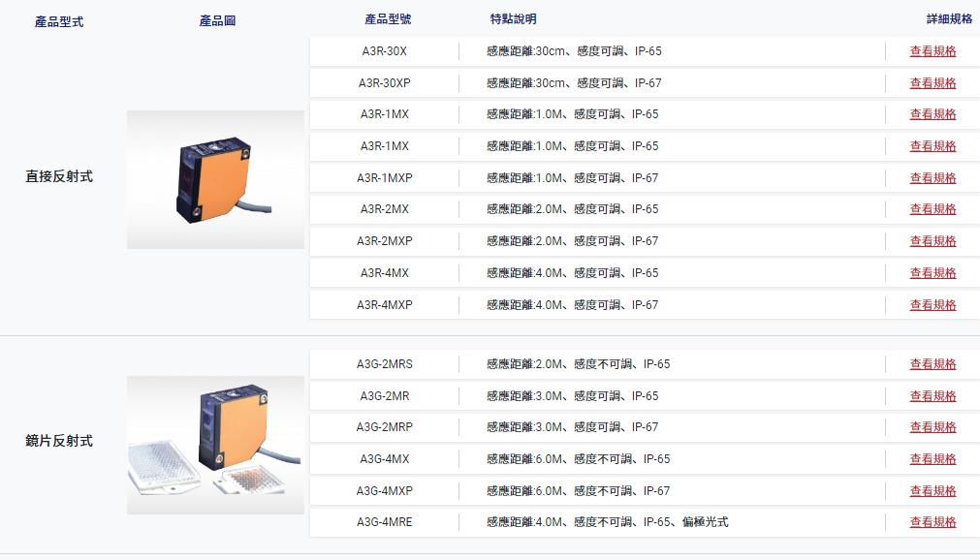
Task: Select model number A3G-2MR
Action: click(385, 396)
